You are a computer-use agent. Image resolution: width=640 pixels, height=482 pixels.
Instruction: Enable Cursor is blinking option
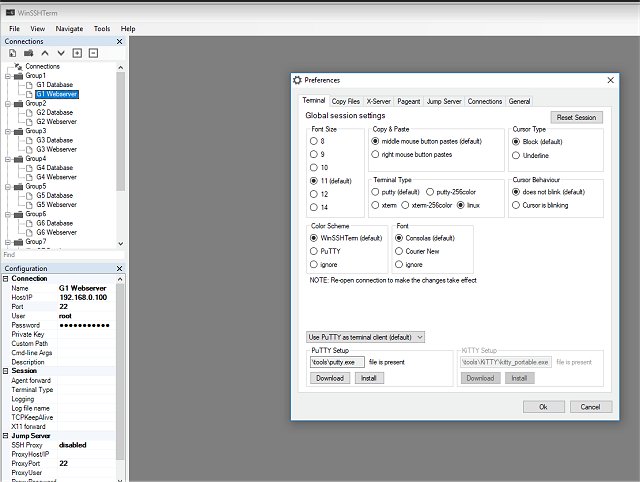point(516,205)
